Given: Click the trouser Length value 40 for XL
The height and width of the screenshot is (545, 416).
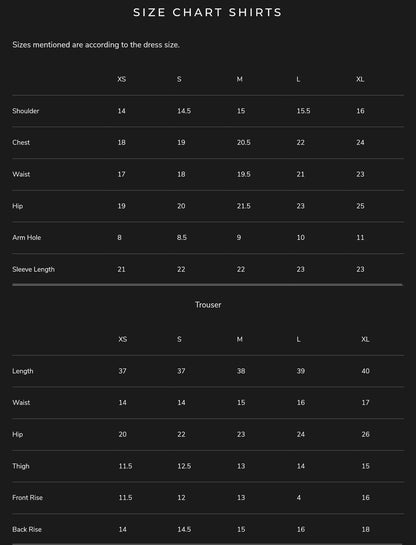Looking at the screenshot, I should pos(365,371).
